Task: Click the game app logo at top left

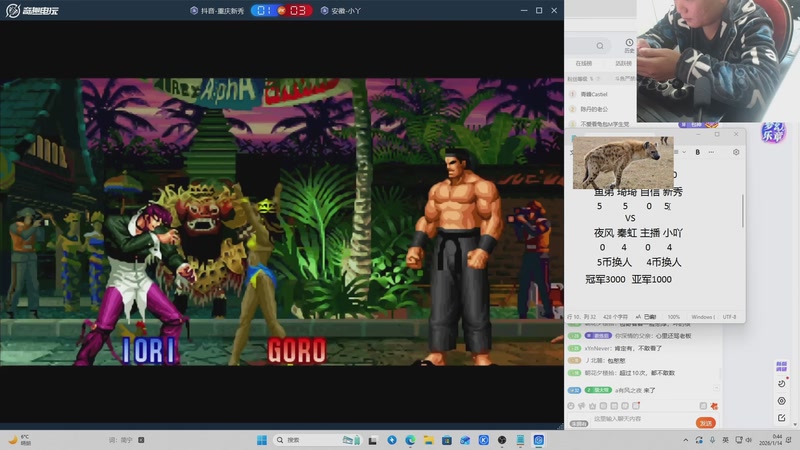Action: (32, 10)
